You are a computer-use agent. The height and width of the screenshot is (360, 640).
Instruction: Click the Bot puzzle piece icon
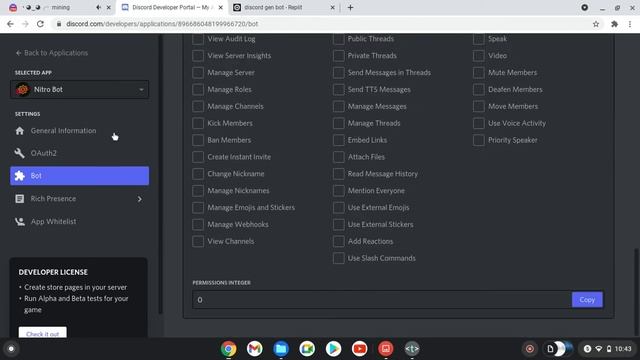point(20,176)
